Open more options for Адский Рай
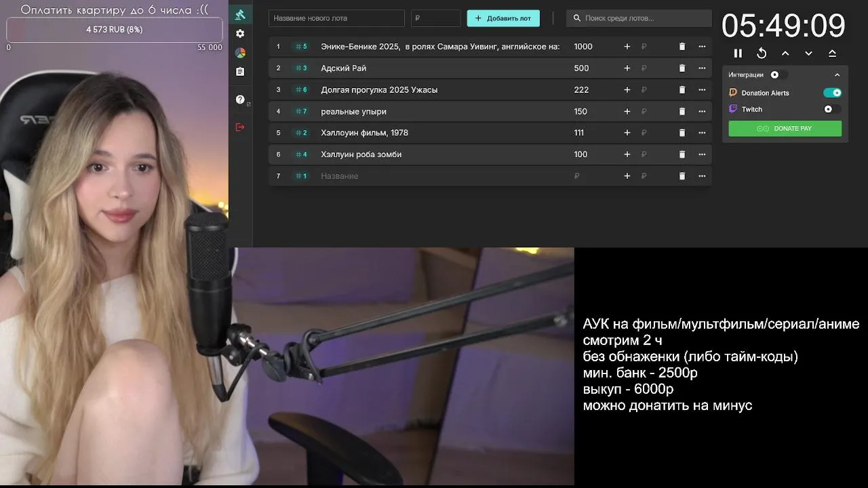This screenshot has height=488, width=868. (x=702, y=68)
